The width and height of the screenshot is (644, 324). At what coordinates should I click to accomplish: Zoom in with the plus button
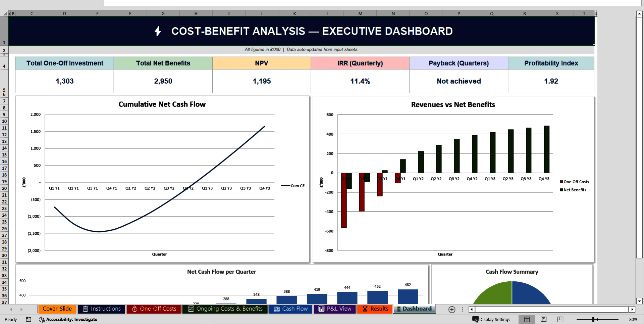622,319
